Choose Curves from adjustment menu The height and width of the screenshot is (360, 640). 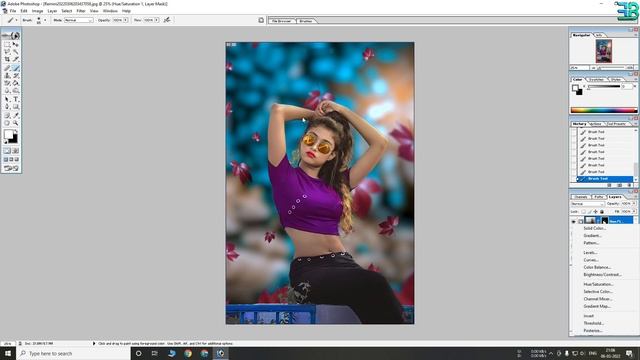tap(591, 260)
